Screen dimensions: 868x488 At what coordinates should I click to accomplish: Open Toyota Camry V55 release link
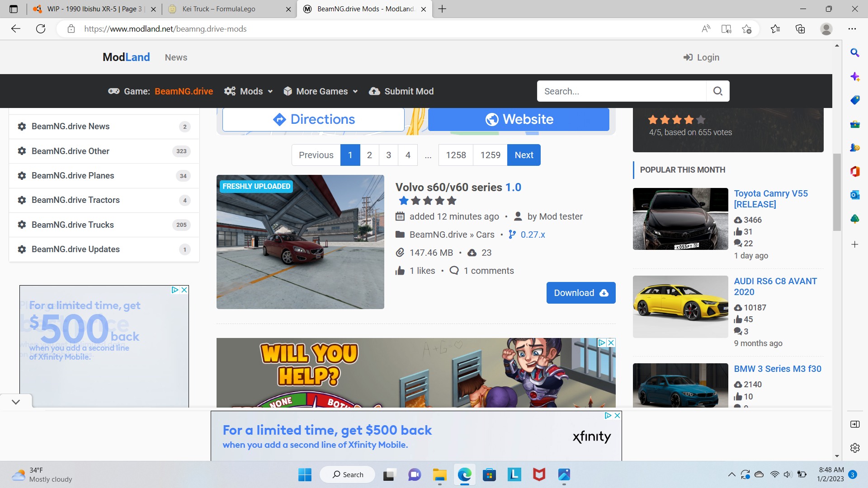[771, 199]
